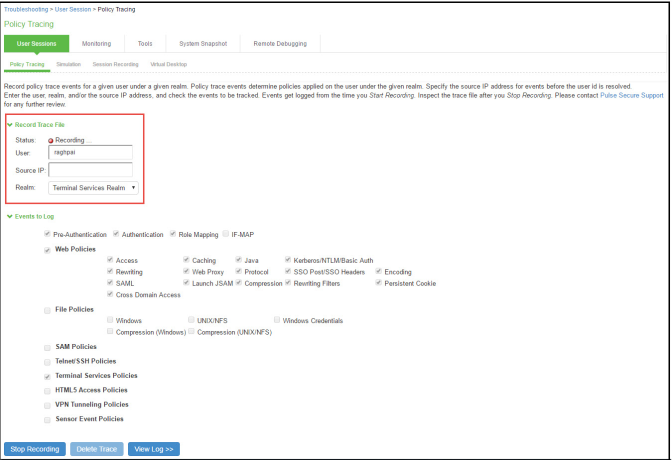
Task: Uncheck the SAML checkbox
Action: tap(110, 283)
